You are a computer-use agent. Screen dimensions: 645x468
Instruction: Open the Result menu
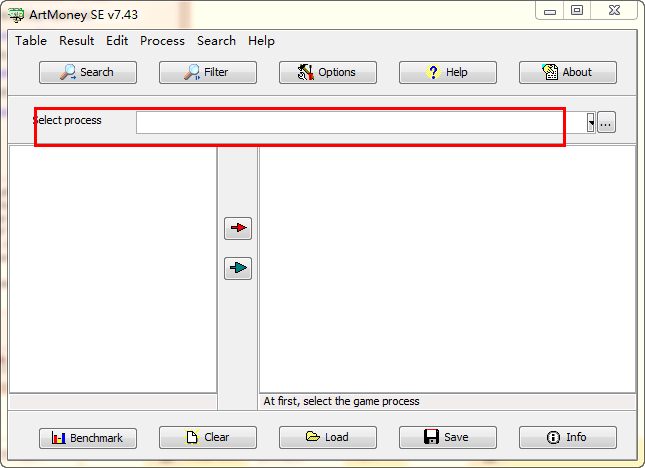[x=77, y=41]
